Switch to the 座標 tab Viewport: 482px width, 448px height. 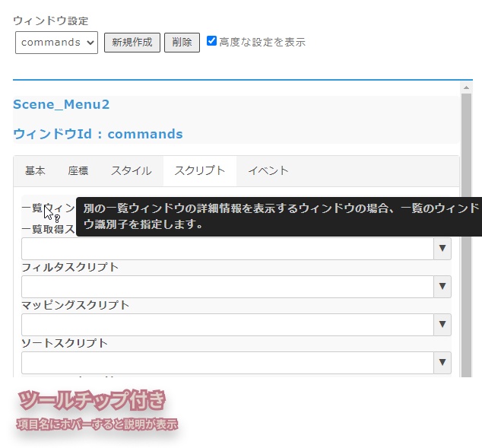78,170
